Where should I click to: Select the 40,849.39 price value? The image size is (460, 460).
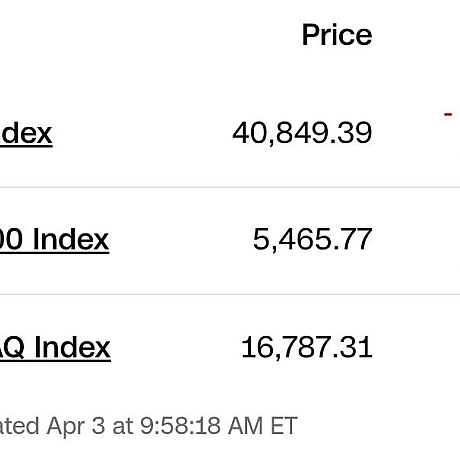[x=302, y=133]
